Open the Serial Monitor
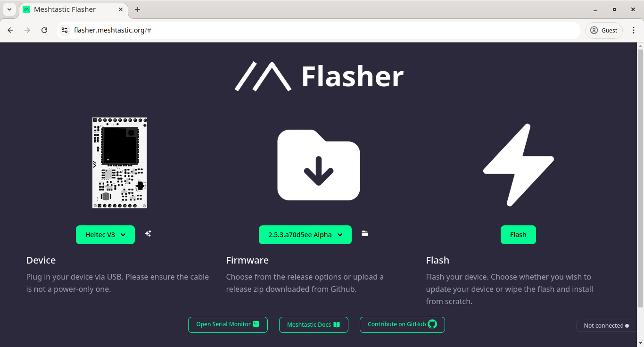This screenshot has width=644, height=347. pos(228,324)
